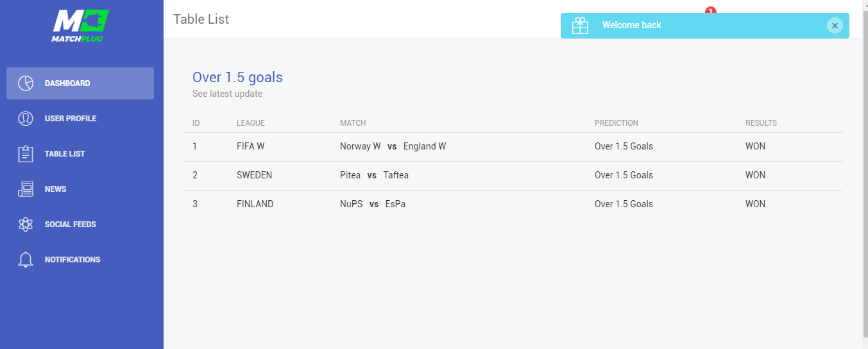This screenshot has height=349, width=868.
Task: Click the See latest update text
Action: coord(227,94)
